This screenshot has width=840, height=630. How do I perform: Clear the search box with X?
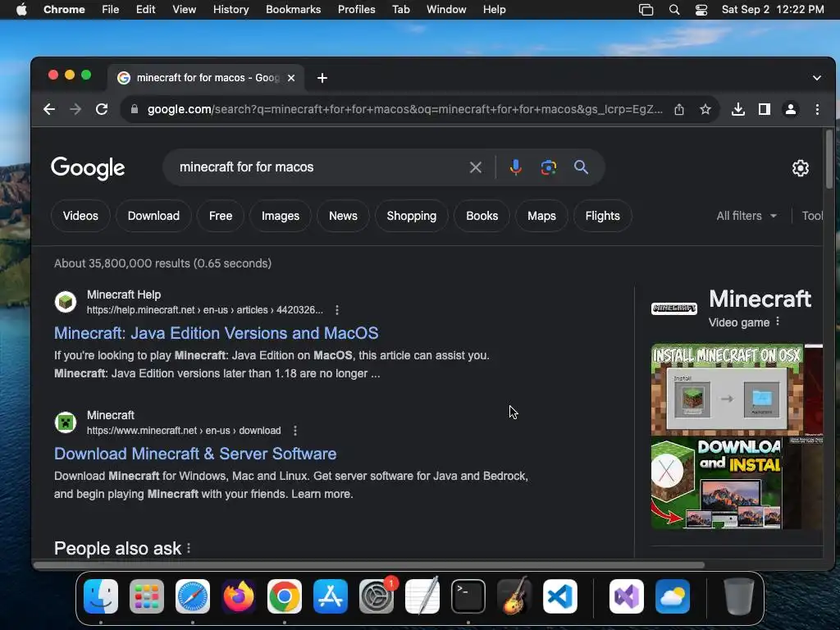tap(476, 167)
